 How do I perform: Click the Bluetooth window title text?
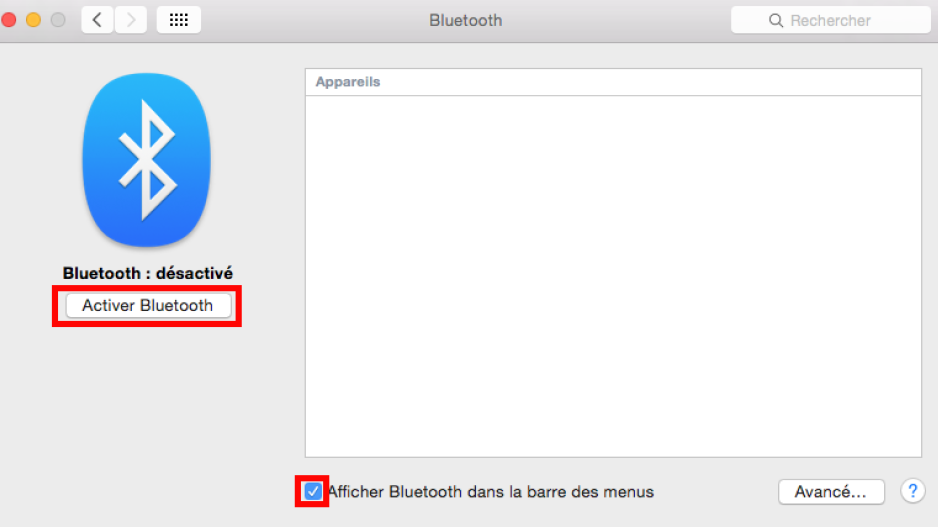pyautogui.click(x=465, y=20)
